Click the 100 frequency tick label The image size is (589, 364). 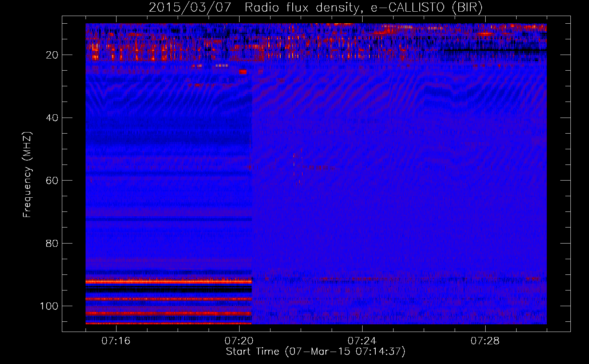pos(50,306)
